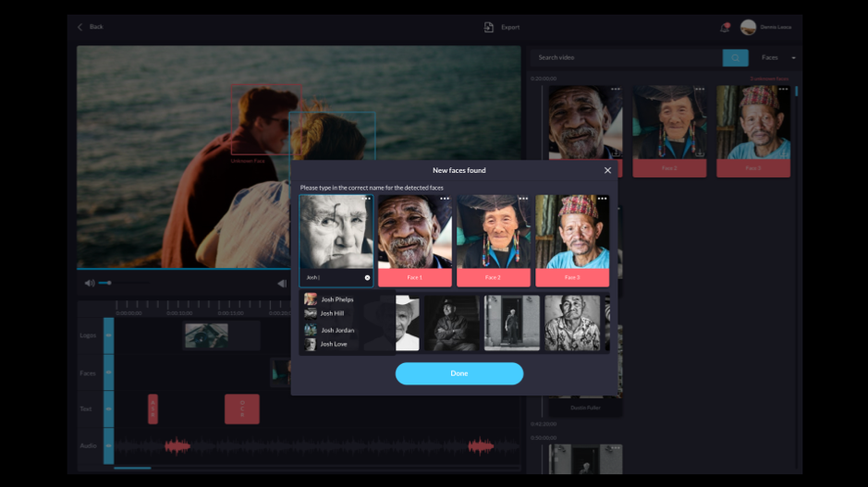Screen dimensions: 868x487
Task: Click the volume speaker icon under video
Action: click(x=90, y=283)
